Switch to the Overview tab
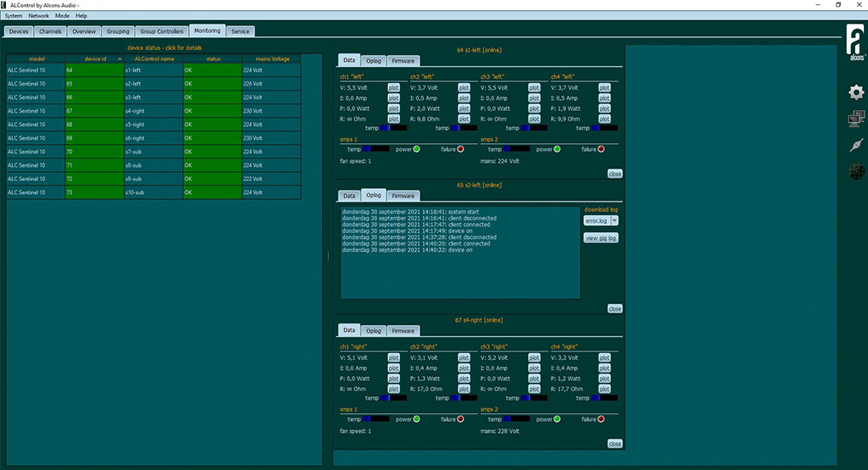 (x=84, y=31)
